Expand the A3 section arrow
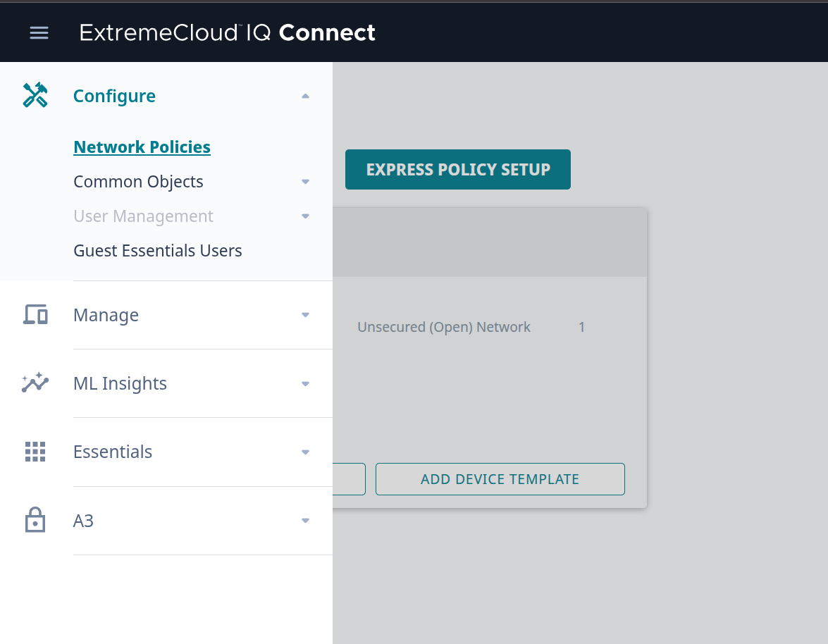 (305, 521)
